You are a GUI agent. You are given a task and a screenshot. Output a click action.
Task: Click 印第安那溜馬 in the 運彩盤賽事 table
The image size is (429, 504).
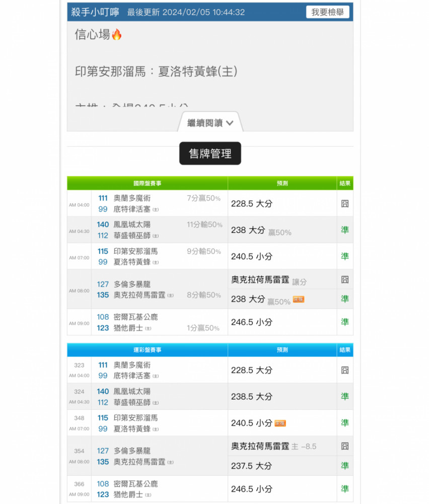click(x=136, y=418)
